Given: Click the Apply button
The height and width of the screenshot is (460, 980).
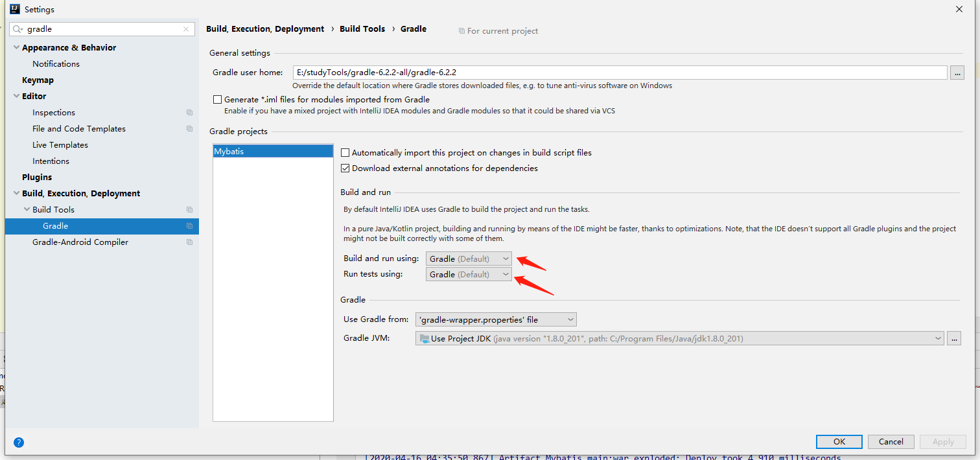Looking at the screenshot, I should (943, 442).
